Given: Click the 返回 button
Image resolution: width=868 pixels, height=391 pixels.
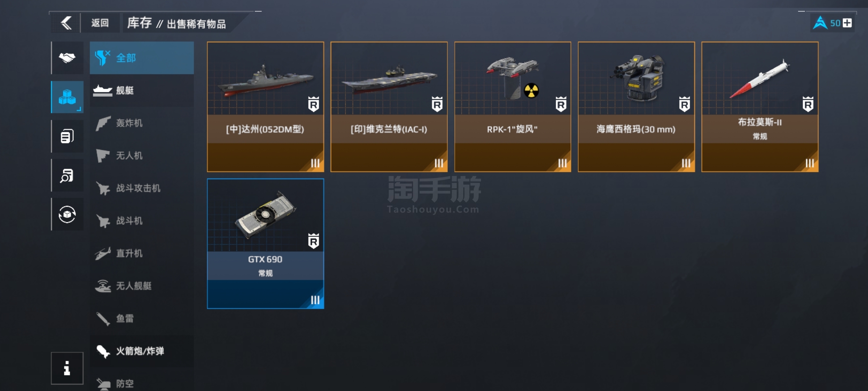Looking at the screenshot, I should tap(100, 23).
